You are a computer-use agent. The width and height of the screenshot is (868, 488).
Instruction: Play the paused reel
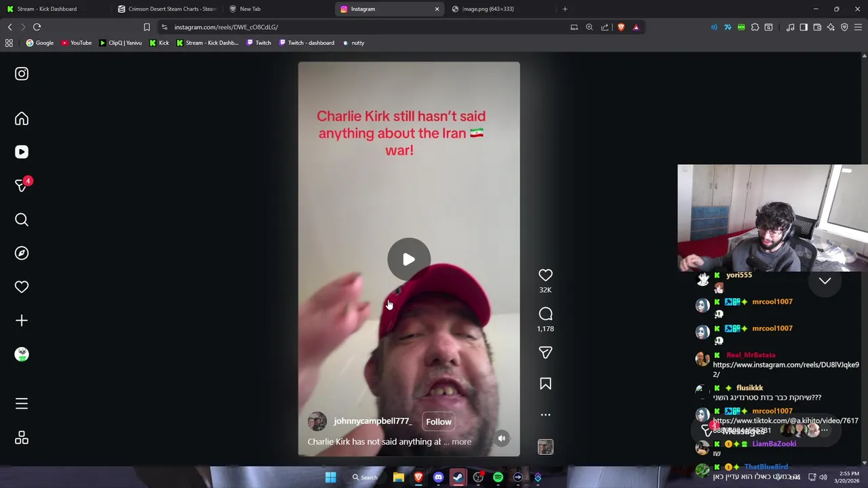click(408, 260)
